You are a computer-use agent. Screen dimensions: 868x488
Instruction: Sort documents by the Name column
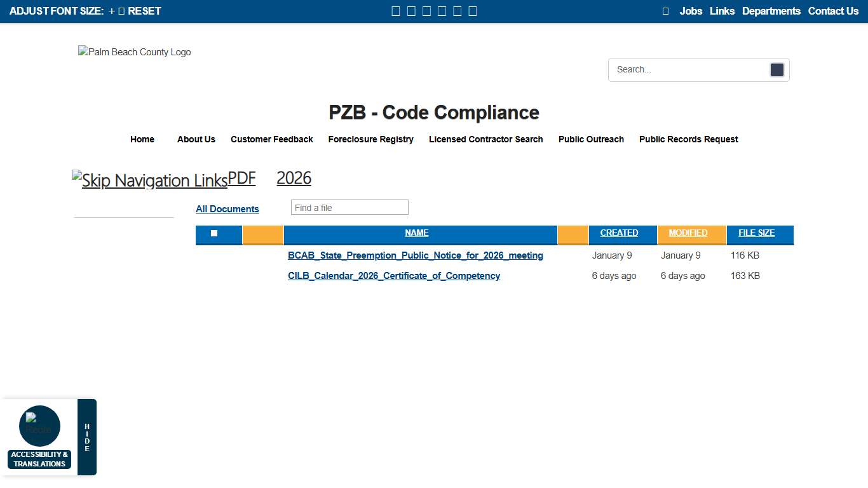(416, 233)
